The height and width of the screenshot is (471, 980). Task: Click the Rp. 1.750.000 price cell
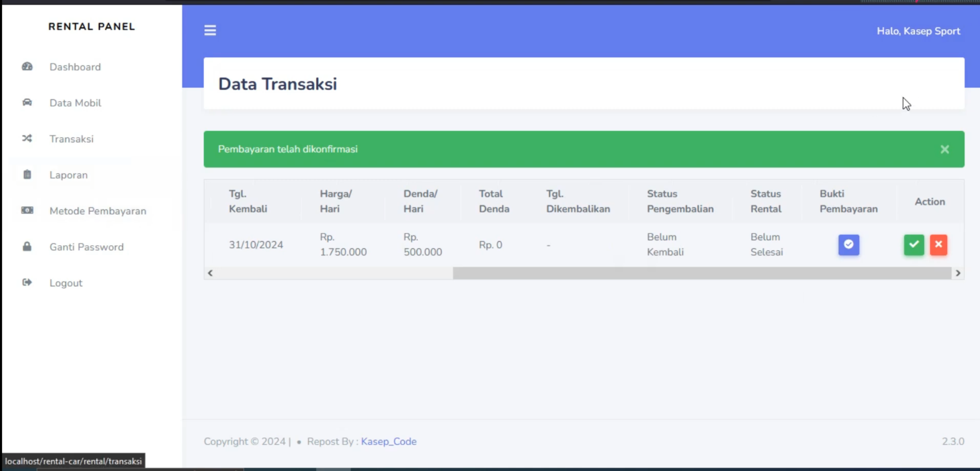pos(343,244)
